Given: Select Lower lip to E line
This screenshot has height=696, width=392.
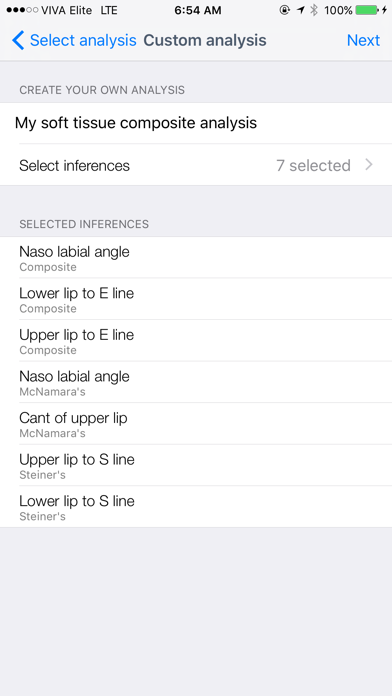Looking at the screenshot, I should pyautogui.click(x=196, y=299).
